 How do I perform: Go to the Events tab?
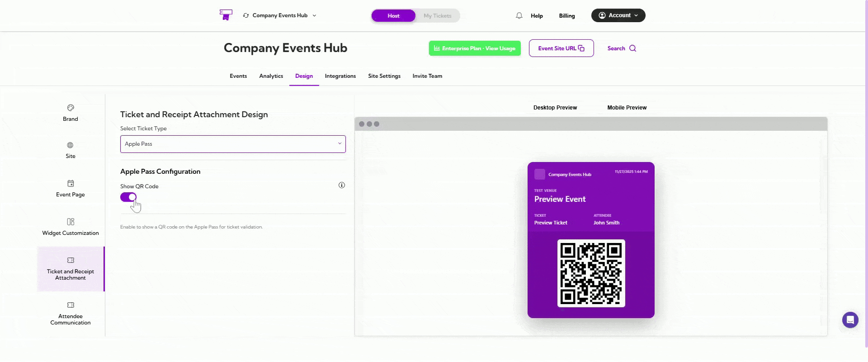click(238, 76)
